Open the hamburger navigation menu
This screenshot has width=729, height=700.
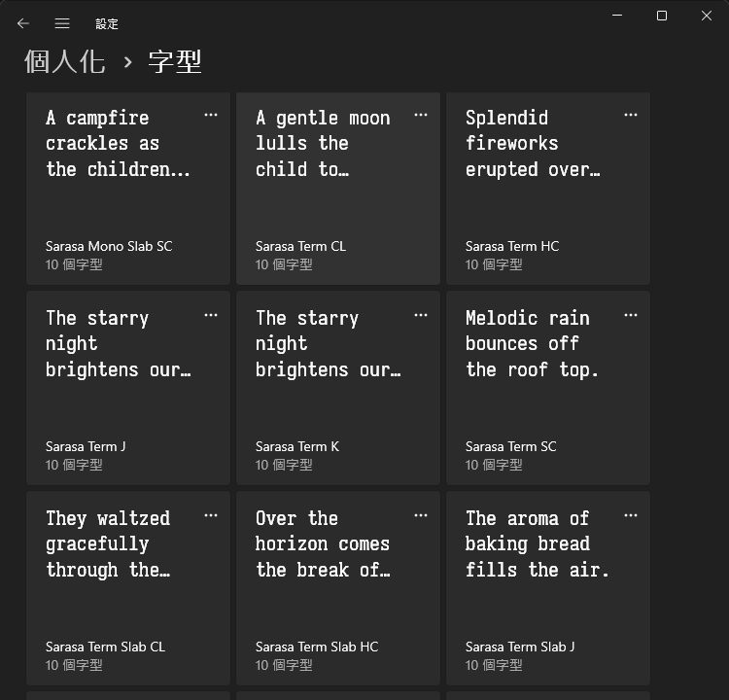tap(62, 23)
